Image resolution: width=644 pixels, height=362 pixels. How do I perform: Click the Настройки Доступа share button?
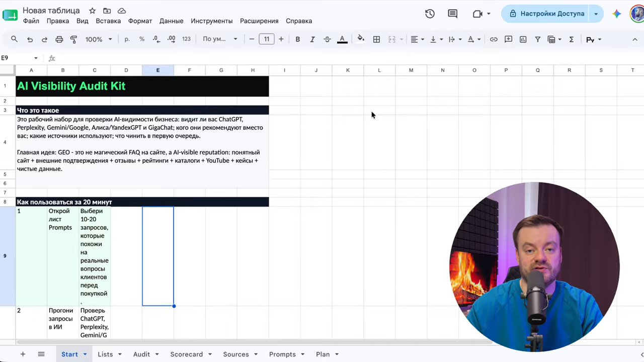546,14
